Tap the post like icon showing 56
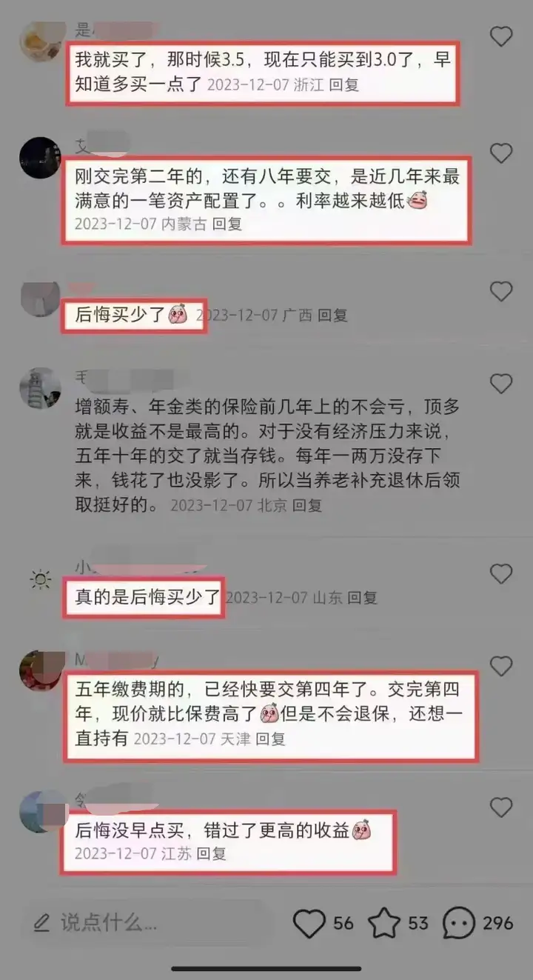Viewport: 533px width, 980px height. pyautogui.click(x=309, y=923)
